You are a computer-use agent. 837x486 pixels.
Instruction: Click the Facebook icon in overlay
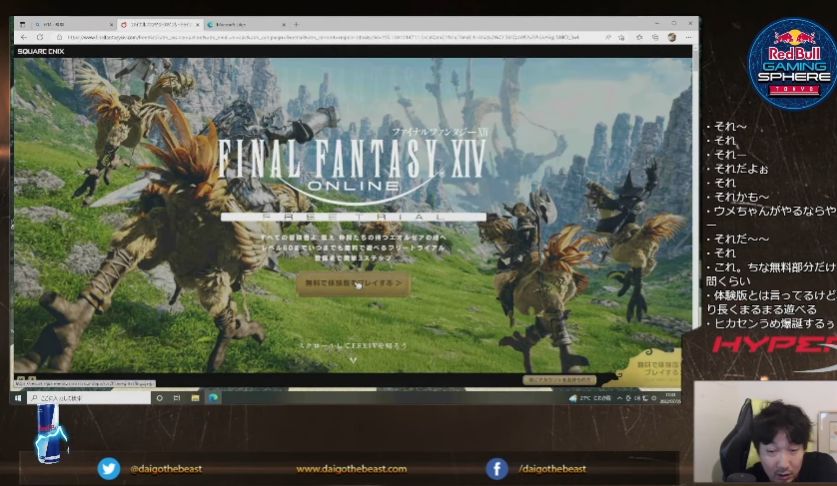tap(497, 469)
